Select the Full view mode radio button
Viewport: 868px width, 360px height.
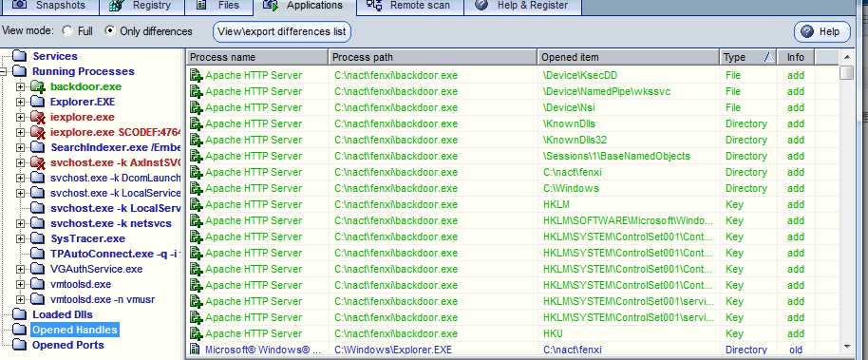pos(67,31)
